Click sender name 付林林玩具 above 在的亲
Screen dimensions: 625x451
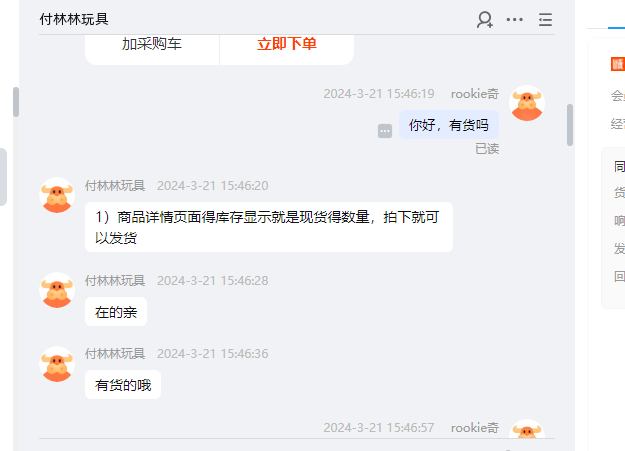pyautogui.click(x=115, y=280)
